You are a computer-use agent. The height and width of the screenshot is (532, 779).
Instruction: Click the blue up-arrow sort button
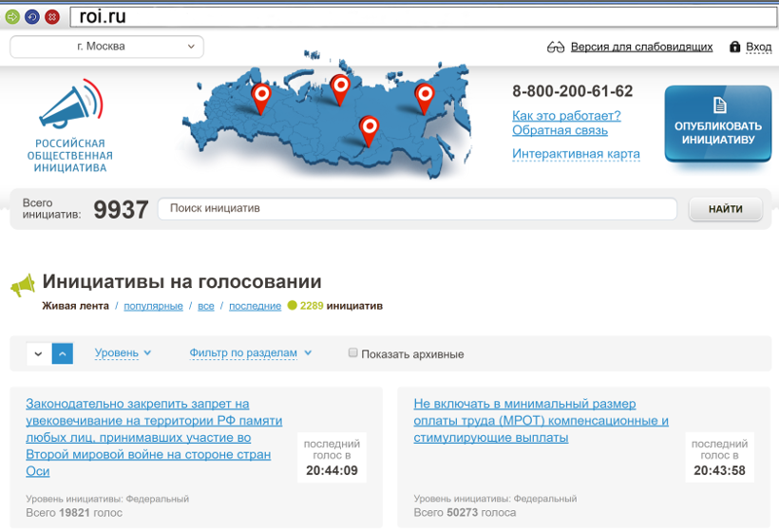pyautogui.click(x=63, y=353)
